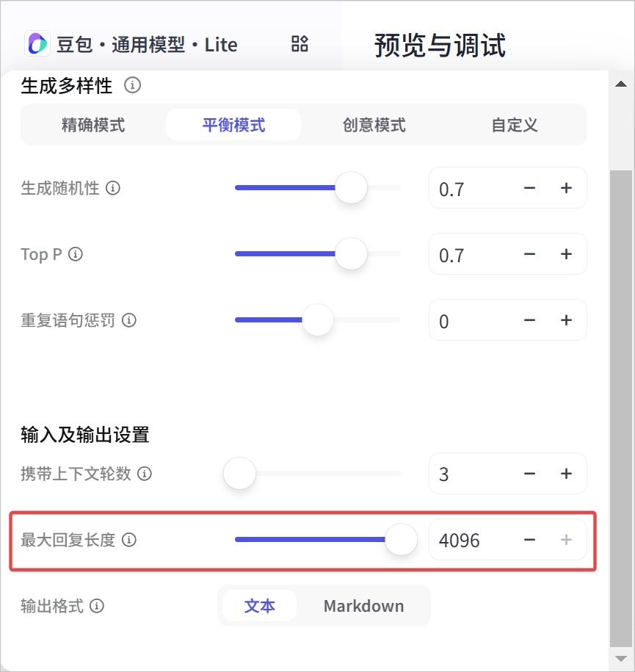This screenshot has width=635, height=672.
Task: Click info icon next to 生成随机性
Action: pyautogui.click(x=113, y=188)
